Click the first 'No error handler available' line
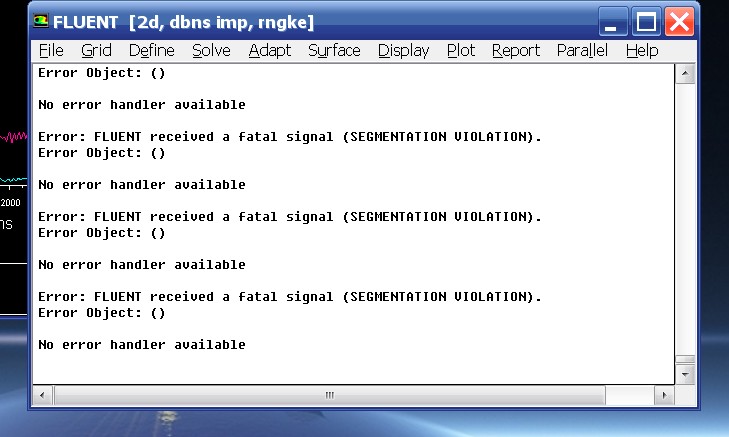 [142, 105]
